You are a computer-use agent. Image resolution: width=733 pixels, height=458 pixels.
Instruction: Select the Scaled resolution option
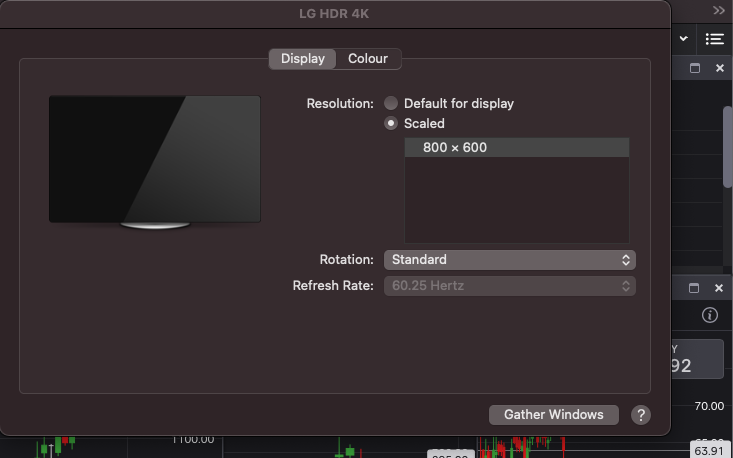pos(391,123)
